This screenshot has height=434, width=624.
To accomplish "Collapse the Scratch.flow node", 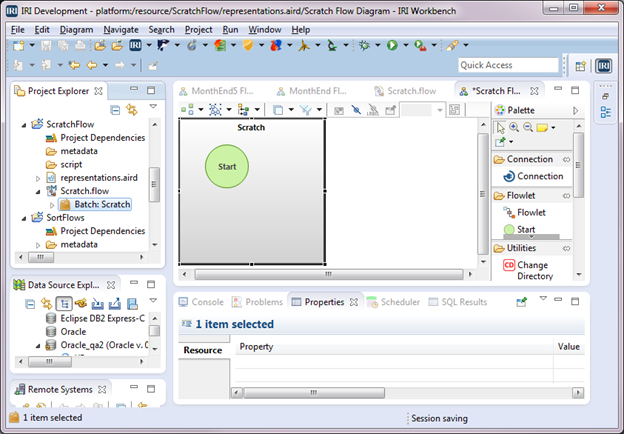I will coord(38,192).
